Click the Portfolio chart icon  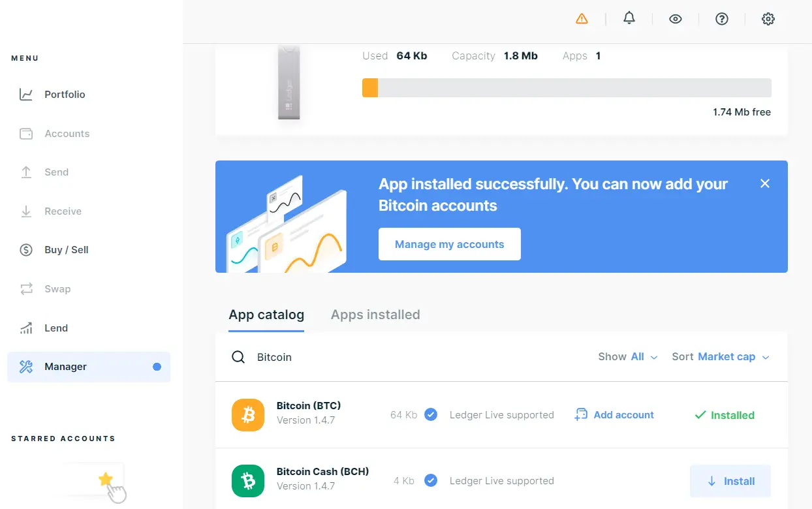(26, 95)
